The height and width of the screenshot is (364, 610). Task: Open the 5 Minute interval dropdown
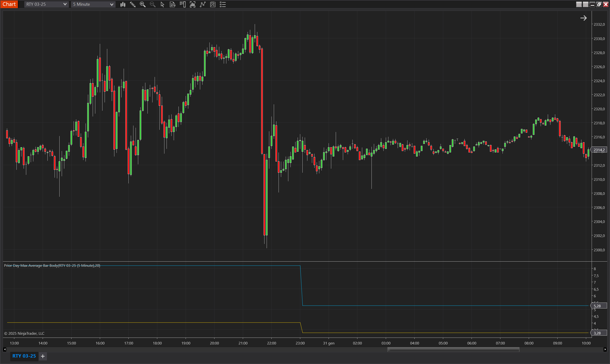(x=93, y=5)
